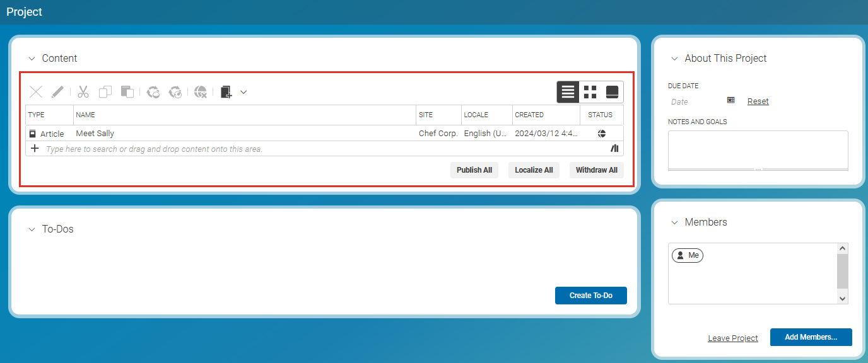Click the pencil edit icon

[x=57, y=92]
